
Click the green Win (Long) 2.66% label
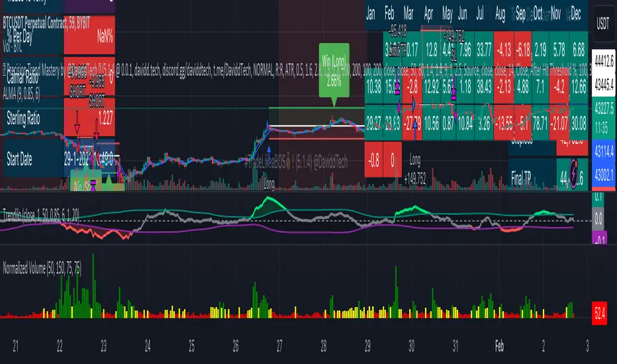pyautogui.click(x=334, y=71)
